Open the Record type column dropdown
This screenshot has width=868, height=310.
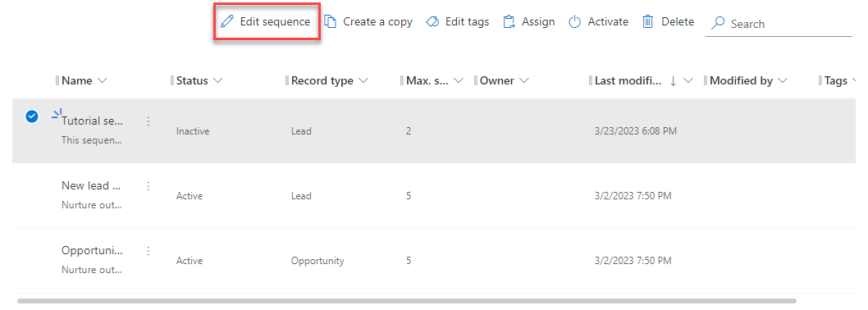point(363,81)
